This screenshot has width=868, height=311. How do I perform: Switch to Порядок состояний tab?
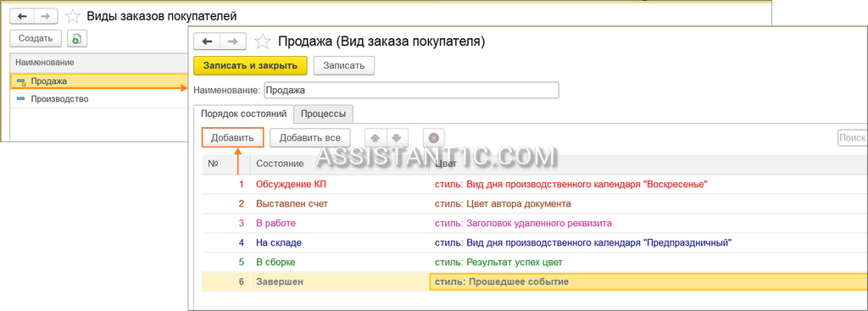pyautogui.click(x=243, y=114)
